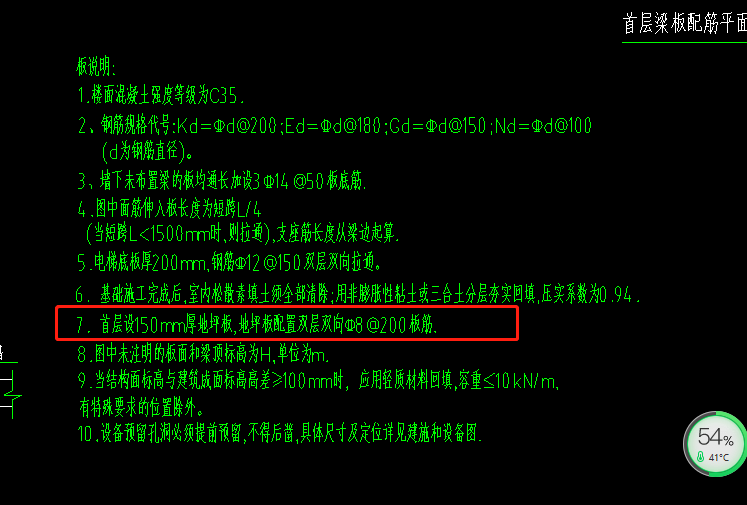Click note 5 about 电梯底板厚200mm

(x=229, y=262)
